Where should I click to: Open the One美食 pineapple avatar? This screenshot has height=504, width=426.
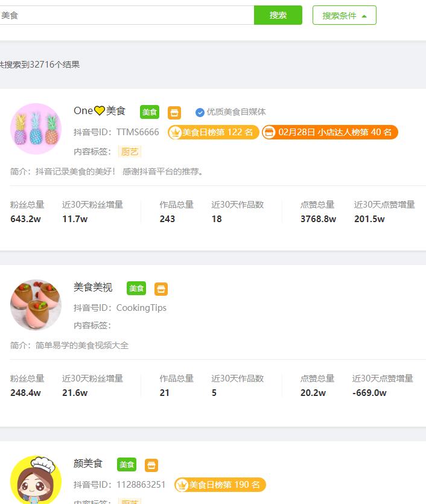pyautogui.click(x=36, y=129)
